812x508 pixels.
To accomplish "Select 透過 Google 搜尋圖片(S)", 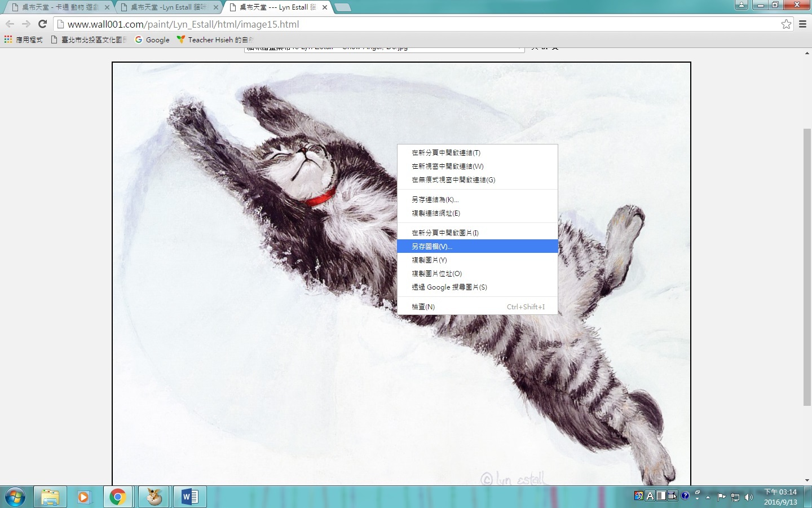I will [478, 287].
